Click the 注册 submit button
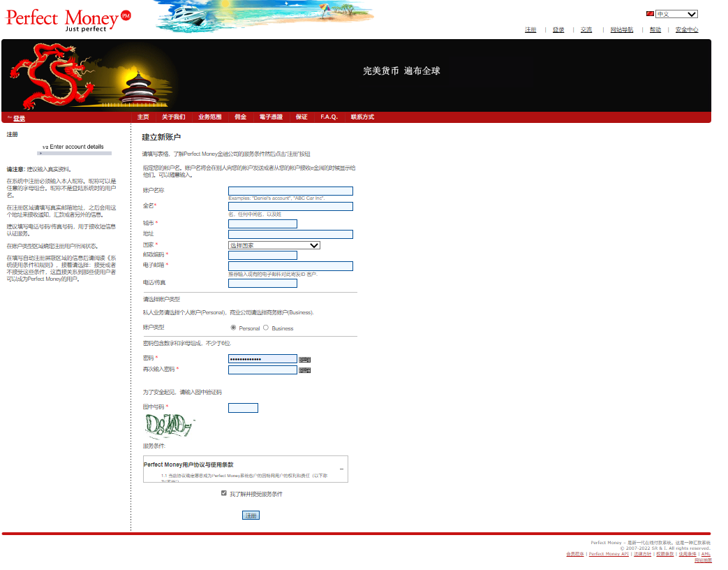Viewport: 728px width, 570px height. coord(251,516)
